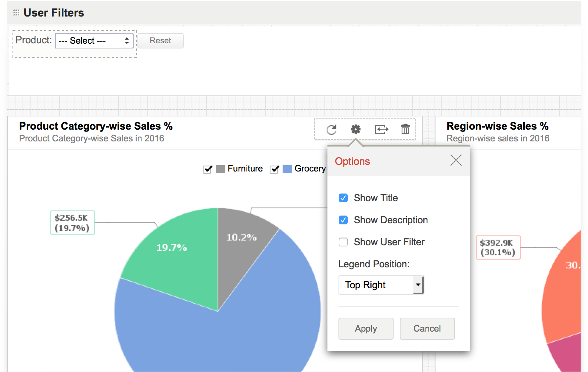Click the Reset filter button
The width and height of the screenshot is (588, 372).
[x=160, y=41]
